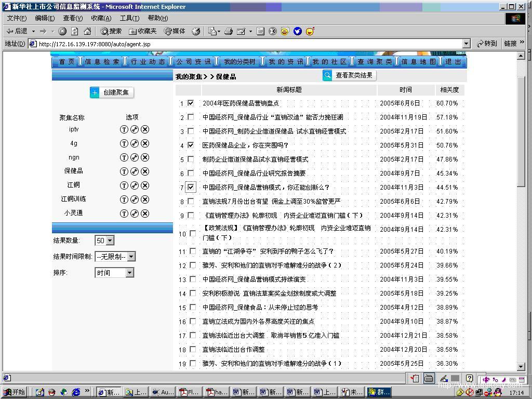Click the 查看聚类结果 button
This screenshot has width=532, height=399.
click(x=349, y=75)
